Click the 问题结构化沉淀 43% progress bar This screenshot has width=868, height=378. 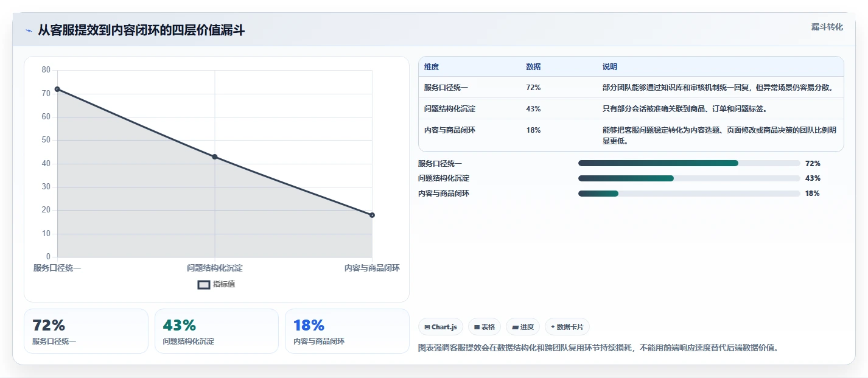tap(689, 178)
